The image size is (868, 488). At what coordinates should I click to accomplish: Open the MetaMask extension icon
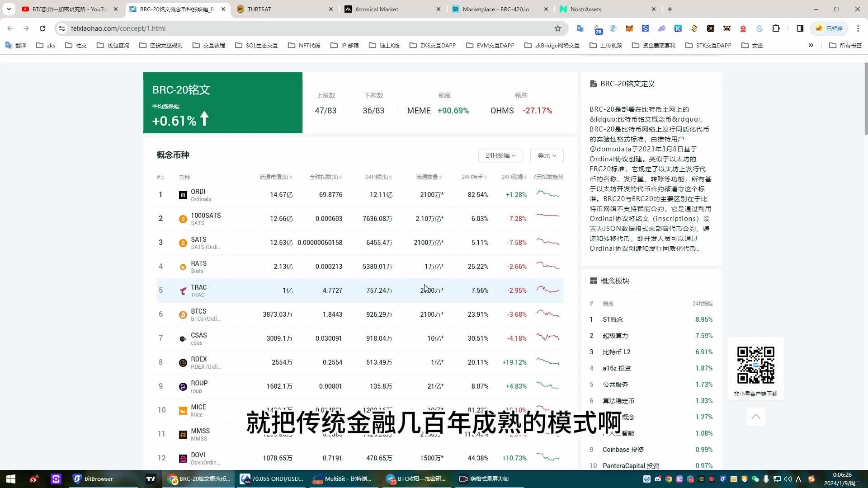(629, 28)
